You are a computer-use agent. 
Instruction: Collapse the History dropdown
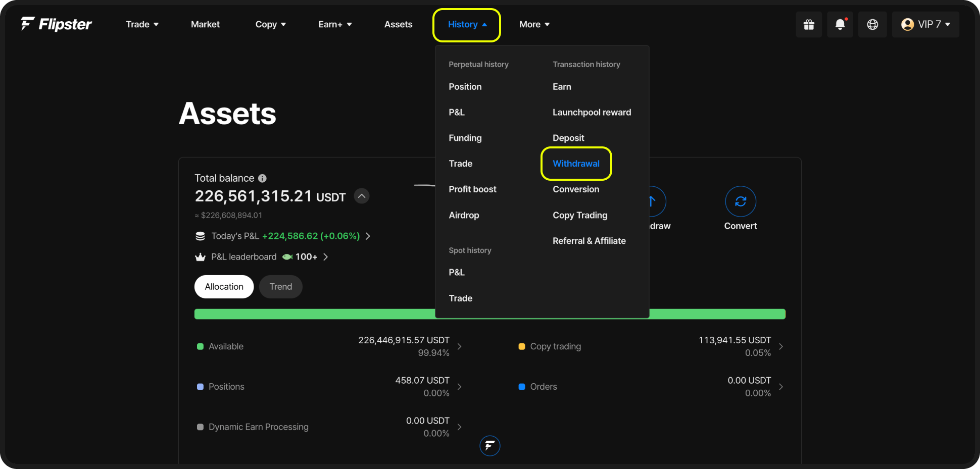point(467,25)
